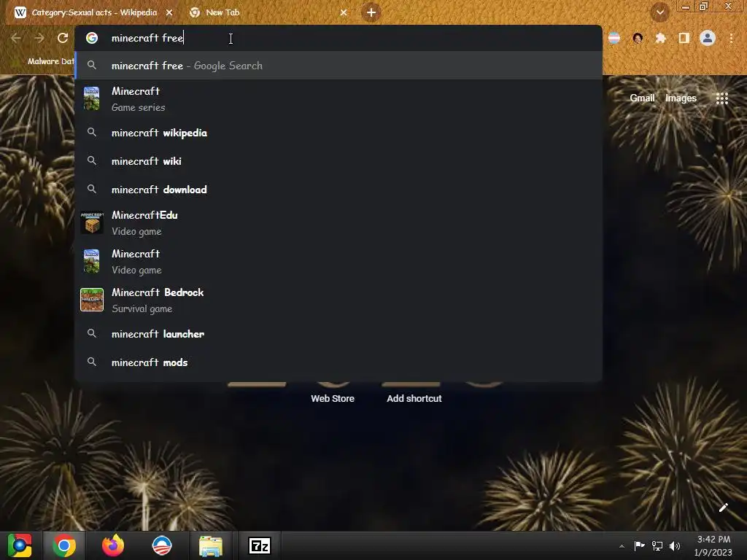Choose the 'minecraft wikipedia' suggestion
This screenshot has height=560, width=747.
(x=338, y=133)
